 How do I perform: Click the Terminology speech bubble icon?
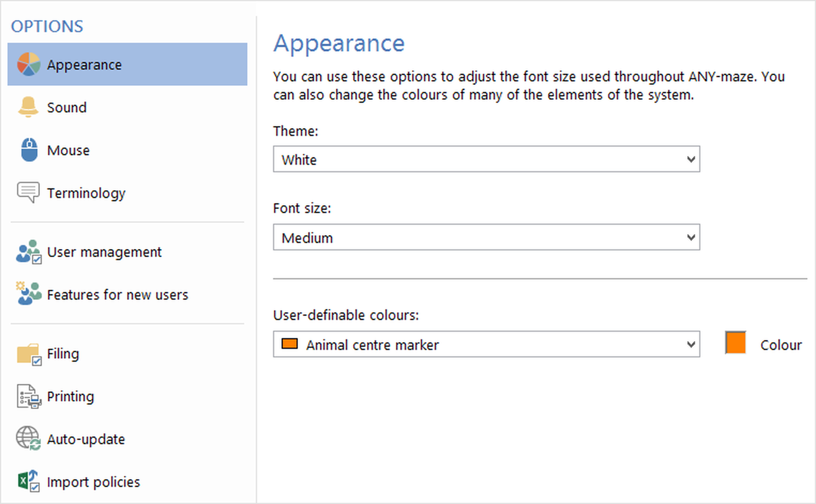tap(28, 192)
